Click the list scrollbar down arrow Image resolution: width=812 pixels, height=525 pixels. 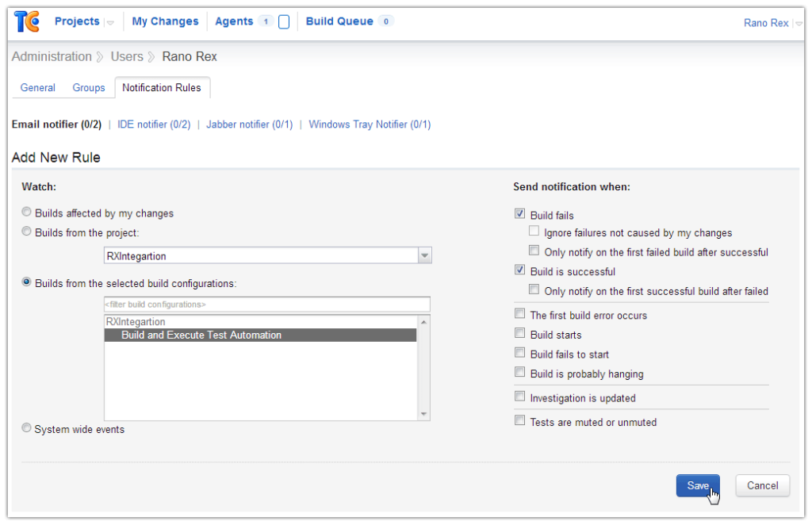click(423, 414)
